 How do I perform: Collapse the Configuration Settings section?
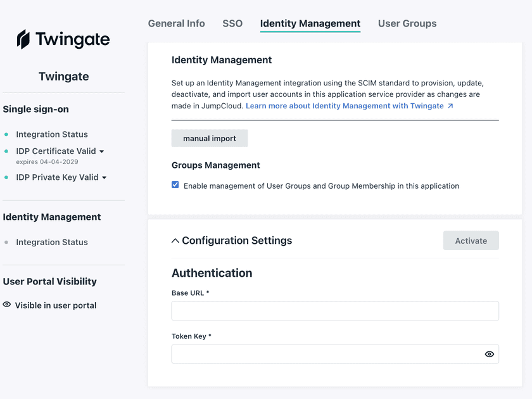pos(175,241)
